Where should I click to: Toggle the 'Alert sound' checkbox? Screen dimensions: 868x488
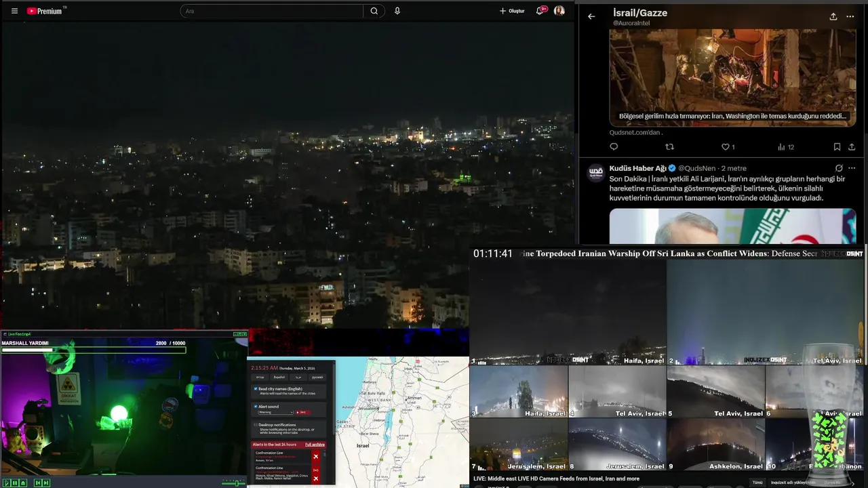click(256, 407)
